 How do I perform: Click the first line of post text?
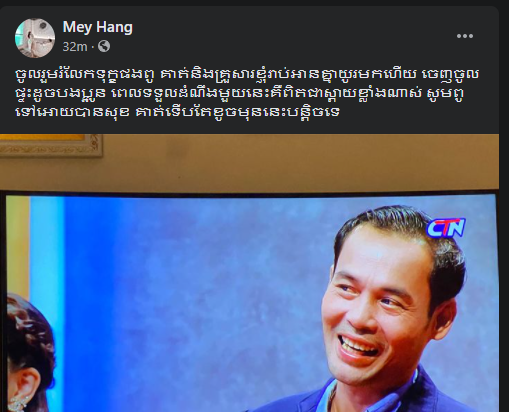coord(247,75)
